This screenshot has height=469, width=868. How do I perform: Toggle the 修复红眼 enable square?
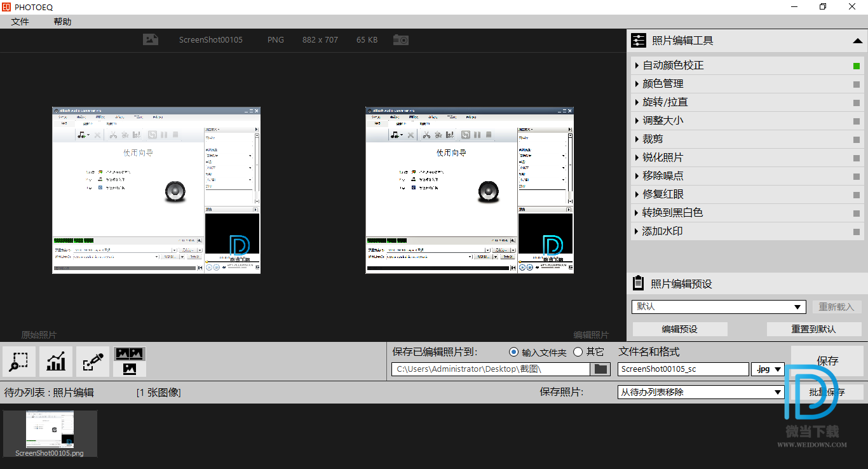(857, 195)
